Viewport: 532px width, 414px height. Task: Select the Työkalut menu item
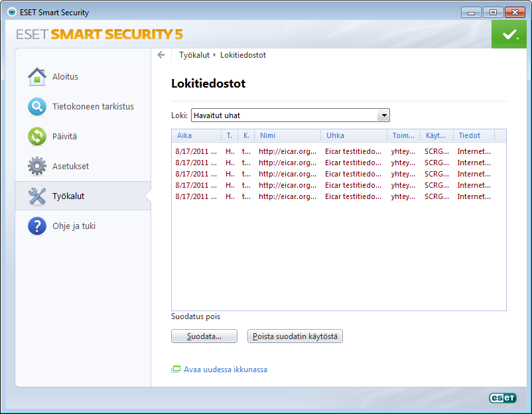click(83, 196)
